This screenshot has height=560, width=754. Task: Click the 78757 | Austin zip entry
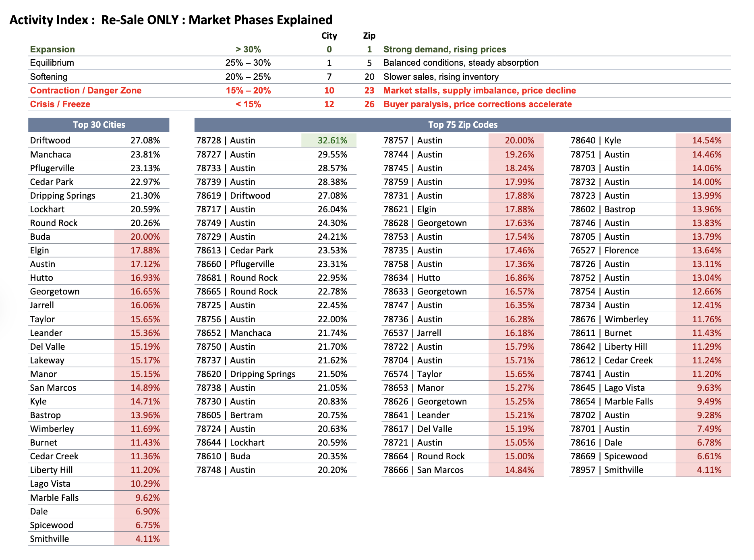coord(413,141)
